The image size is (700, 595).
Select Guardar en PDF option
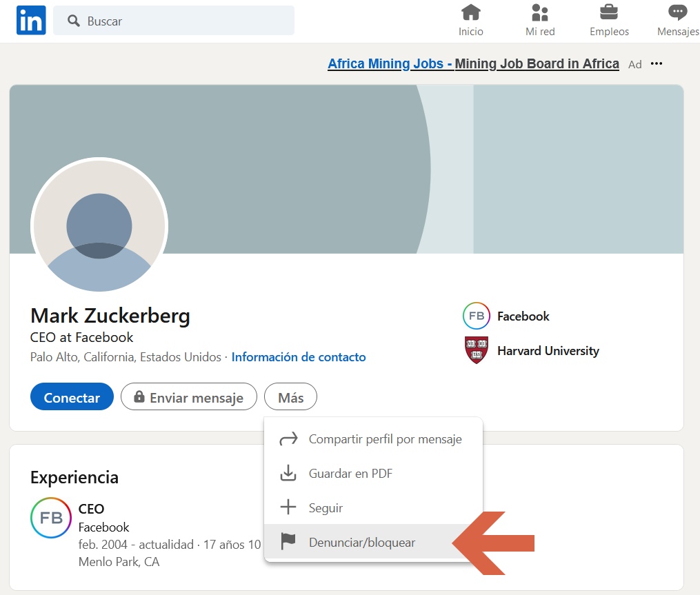tap(373, 474)
